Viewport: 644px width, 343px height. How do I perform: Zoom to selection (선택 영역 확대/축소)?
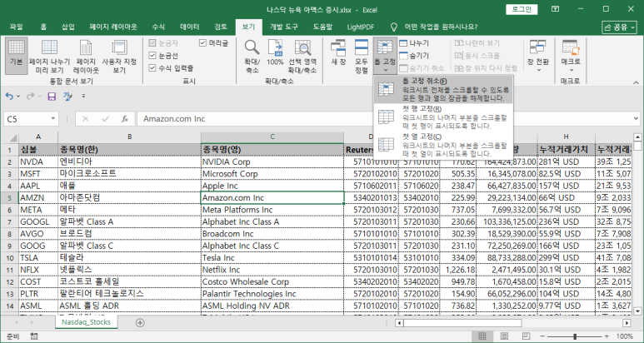pos(302,57)
